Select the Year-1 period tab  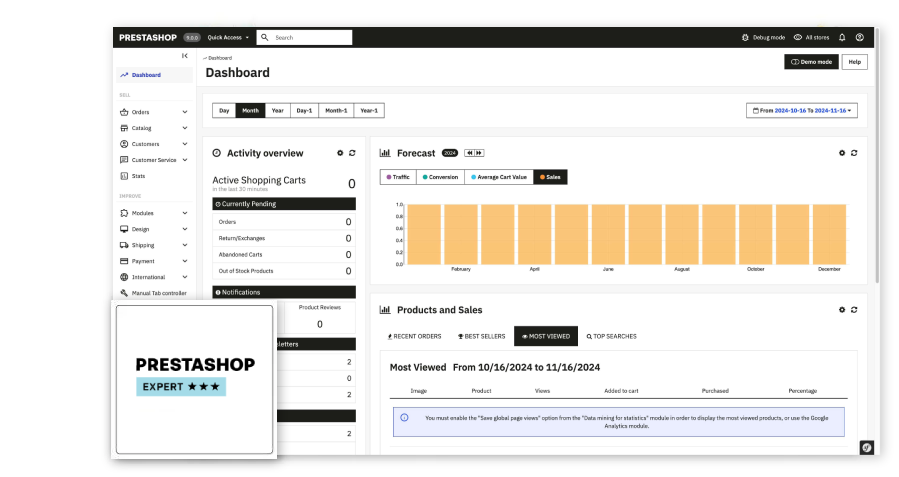click(369, 111)
